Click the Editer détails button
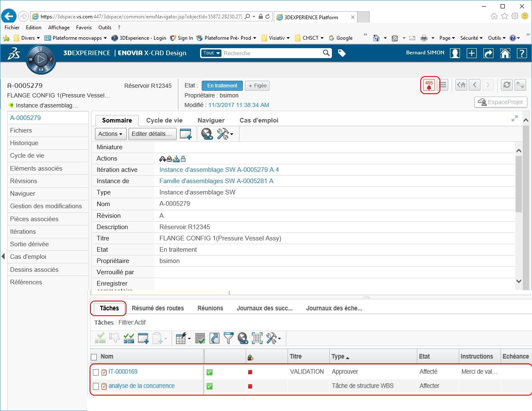The width and height of the screenshot is (532, 411). pyautogui.click(x=152, y=134)
